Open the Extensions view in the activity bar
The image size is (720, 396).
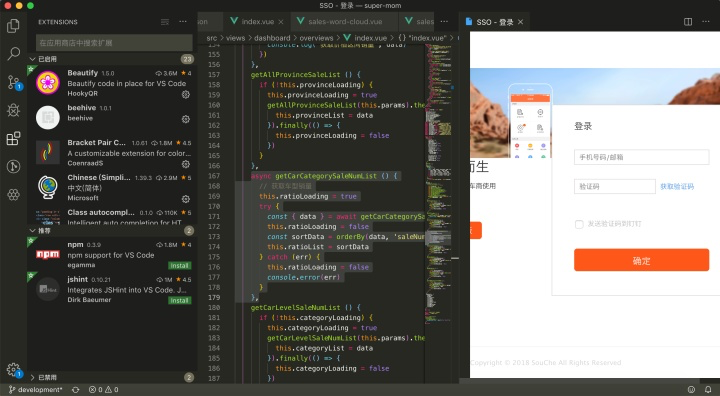(x=13, y=138)
